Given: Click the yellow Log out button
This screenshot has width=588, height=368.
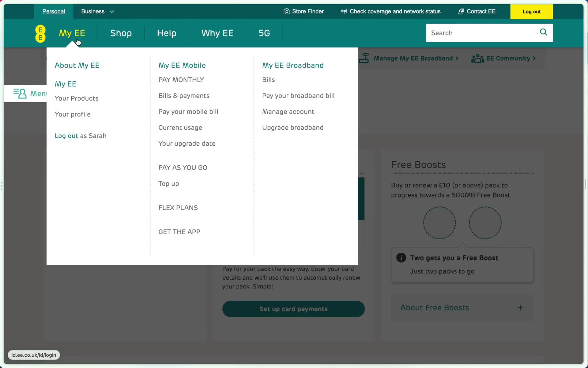Looking at the screenshot, I should point(531,12).
